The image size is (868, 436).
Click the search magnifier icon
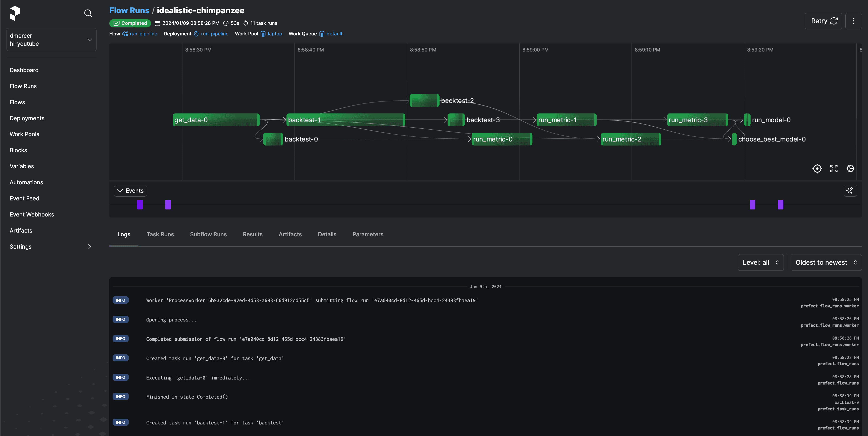click(x=88, y=14)
